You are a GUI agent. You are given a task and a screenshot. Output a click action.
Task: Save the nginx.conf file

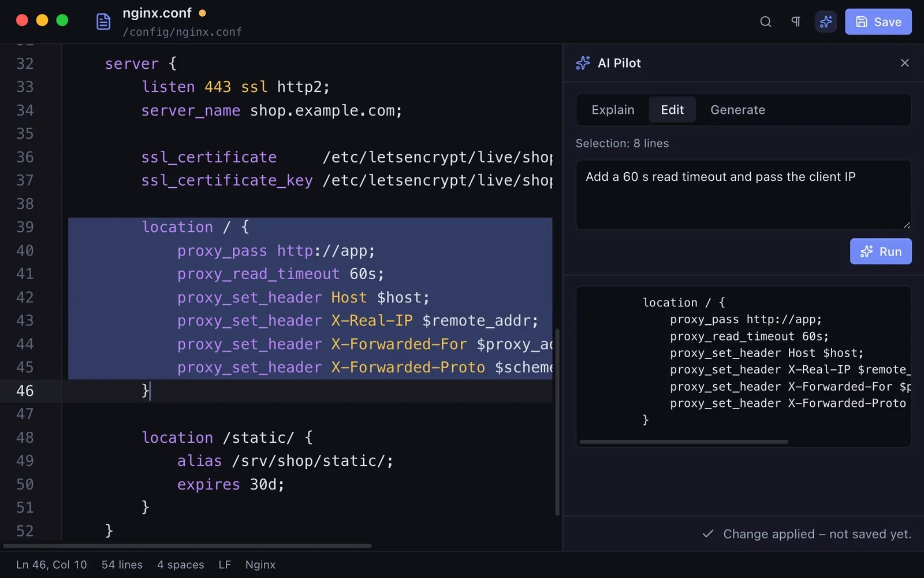pos(878,22)
